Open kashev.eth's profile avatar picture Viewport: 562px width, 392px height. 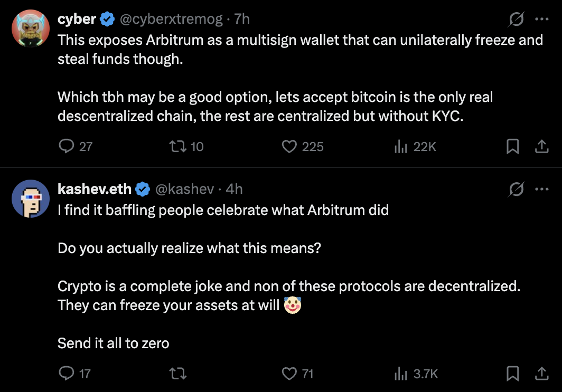pyautogui.click(x=31, y=198)
